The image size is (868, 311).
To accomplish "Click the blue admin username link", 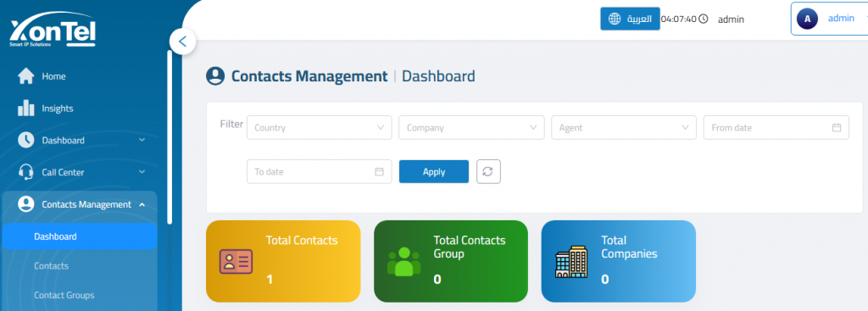I will [841, 19].
